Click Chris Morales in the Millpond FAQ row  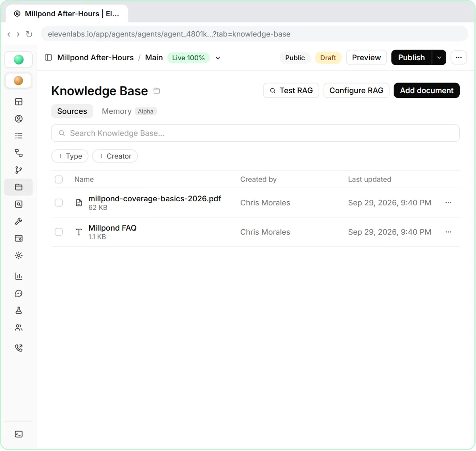coord(265,232)
